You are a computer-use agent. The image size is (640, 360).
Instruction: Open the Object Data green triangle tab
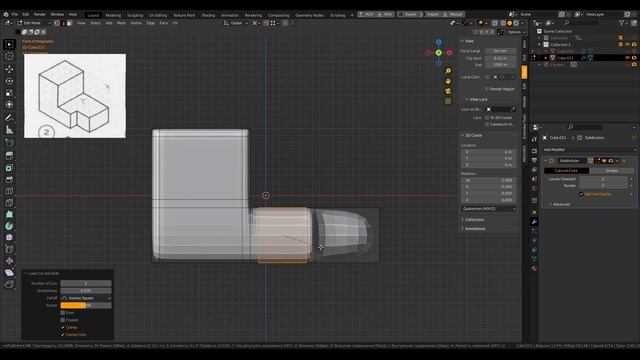534,259
